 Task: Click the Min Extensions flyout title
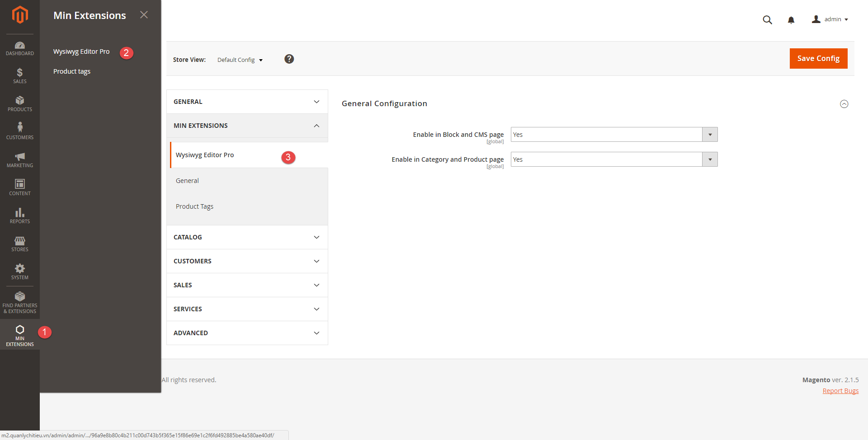[90, 15]
